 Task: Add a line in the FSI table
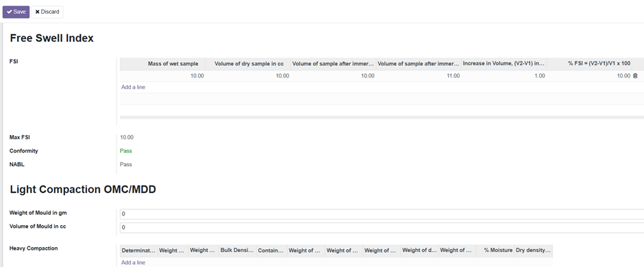click(133, 87)
